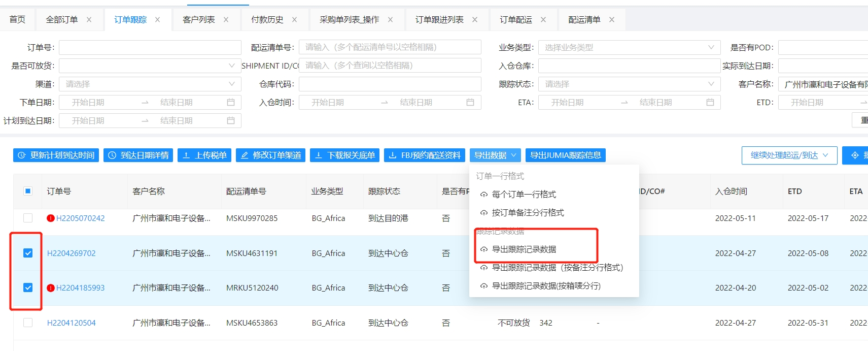Uncheck the checkbox for order H2204269702
The width and height of the screenshot is (868, 351).
coord(28,253)
